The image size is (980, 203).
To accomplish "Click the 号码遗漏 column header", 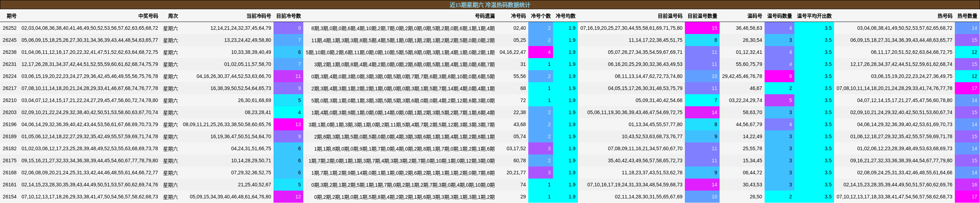I will [485, 16].
